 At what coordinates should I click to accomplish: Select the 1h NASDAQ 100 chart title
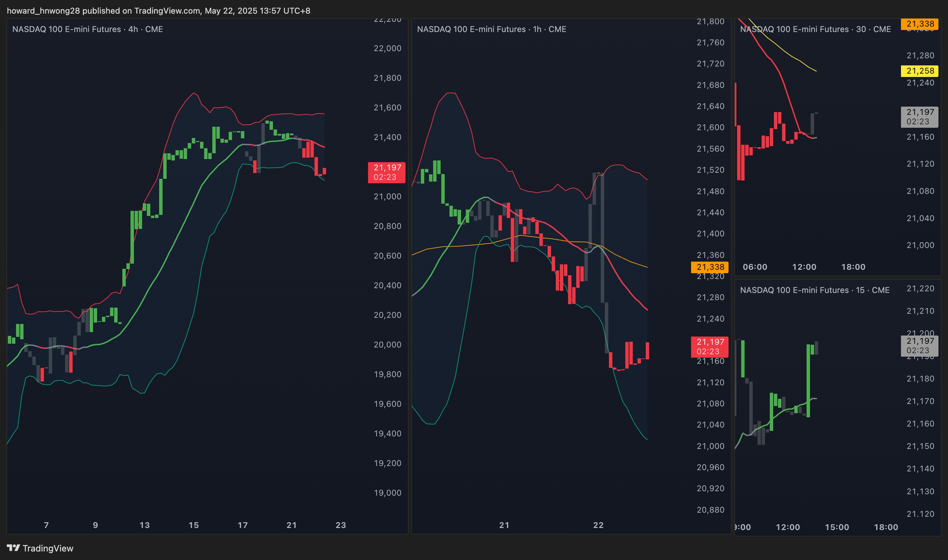491,29
